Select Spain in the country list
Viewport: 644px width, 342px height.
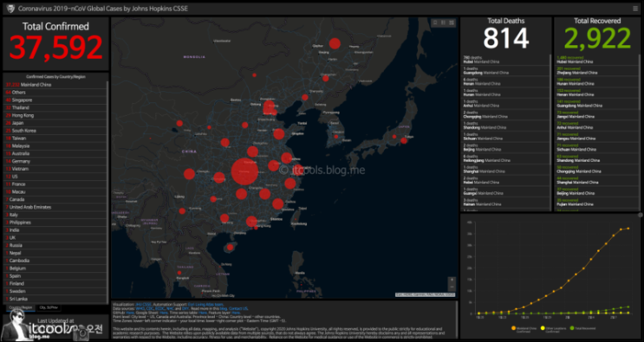tap(55, 276)
